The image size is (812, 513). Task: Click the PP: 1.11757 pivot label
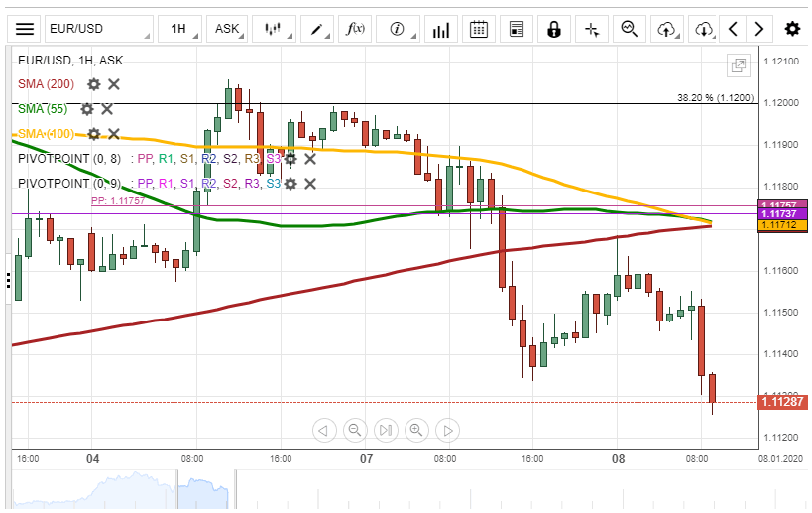[x=118, y=201]
